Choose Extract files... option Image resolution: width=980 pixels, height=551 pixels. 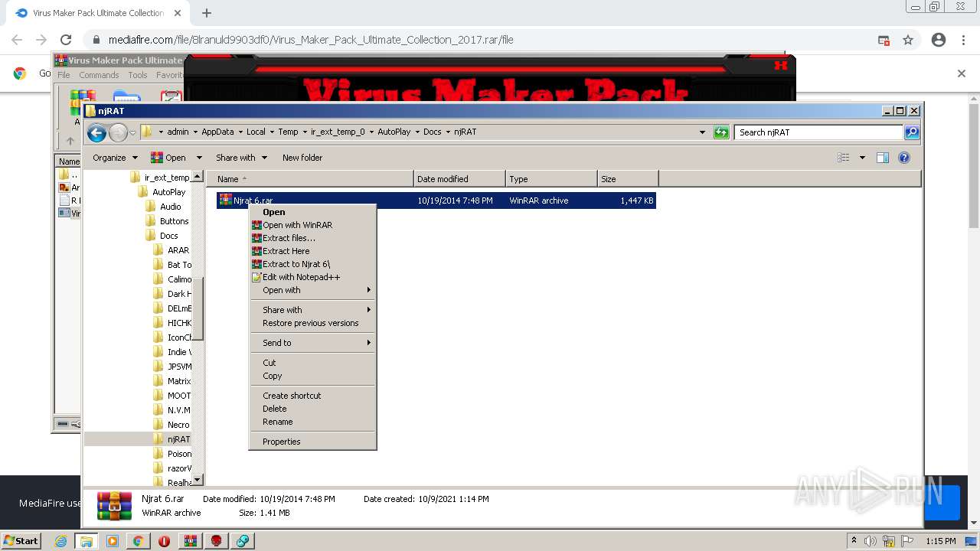tap(313, 238)
